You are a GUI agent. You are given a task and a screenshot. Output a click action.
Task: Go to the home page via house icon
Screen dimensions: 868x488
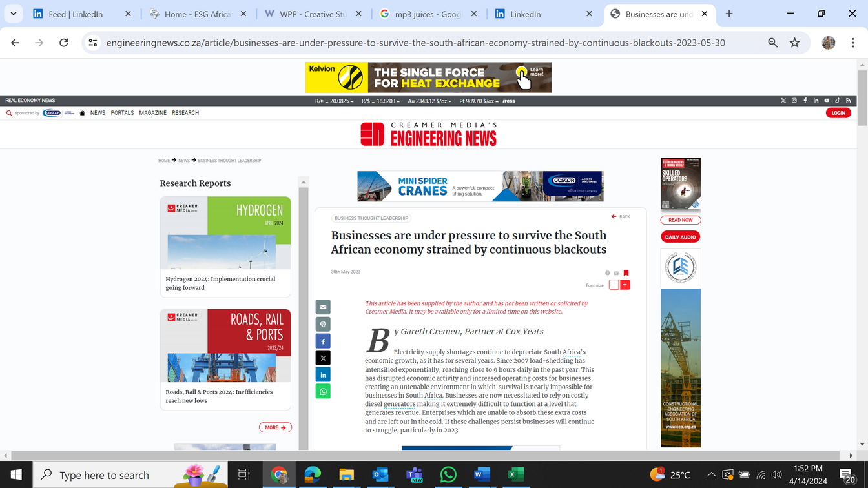tap(82, 113)
